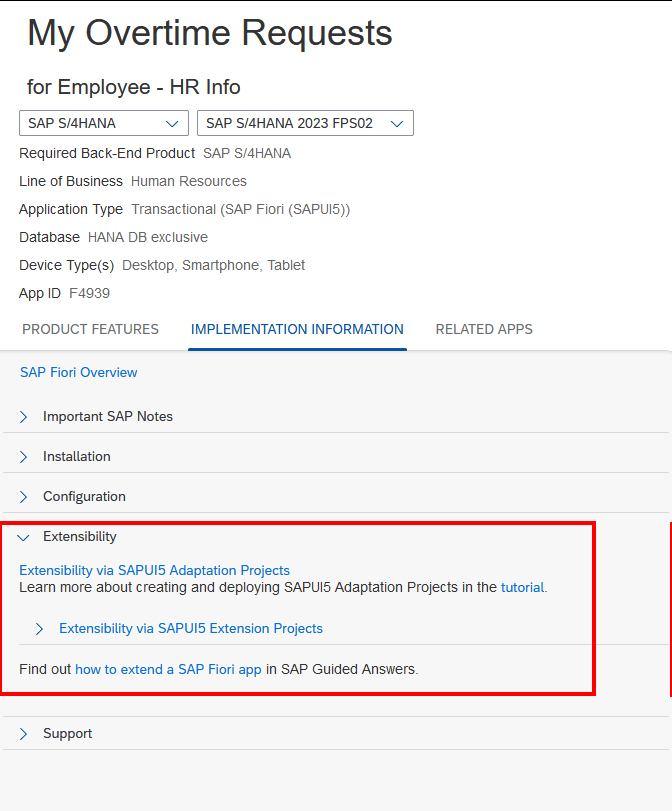Image resolution: width=672 pixels, height=811 pixels.
Task: Collapse Extensibility using its down chevron icon
Action: 24,537
